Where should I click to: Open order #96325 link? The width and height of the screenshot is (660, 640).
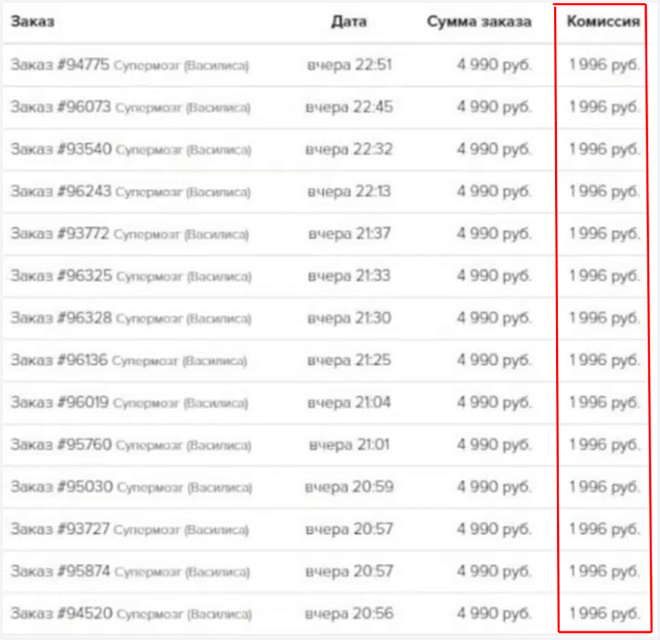pos(61,276)
